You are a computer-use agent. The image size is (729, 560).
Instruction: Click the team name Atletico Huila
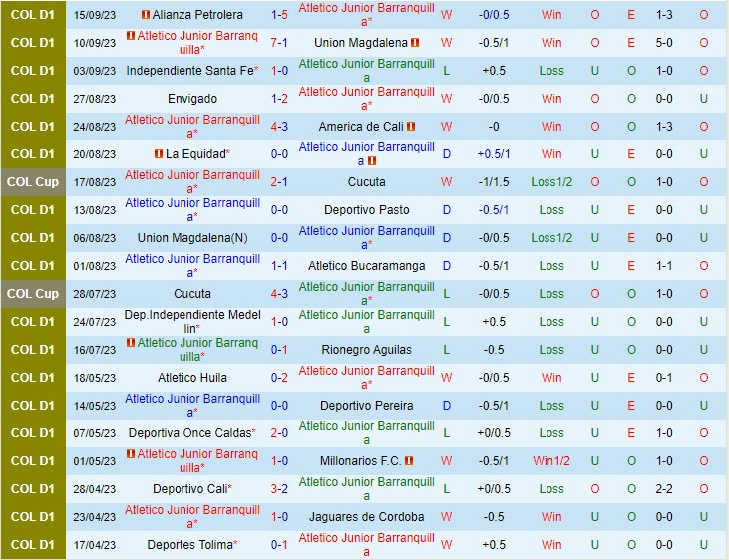point(192,378)
